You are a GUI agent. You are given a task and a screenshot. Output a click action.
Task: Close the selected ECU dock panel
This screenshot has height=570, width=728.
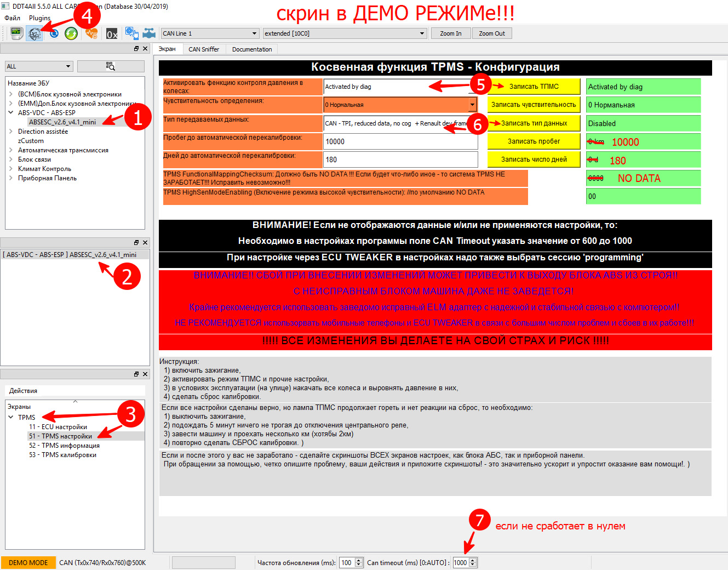[x=145, y=242]
